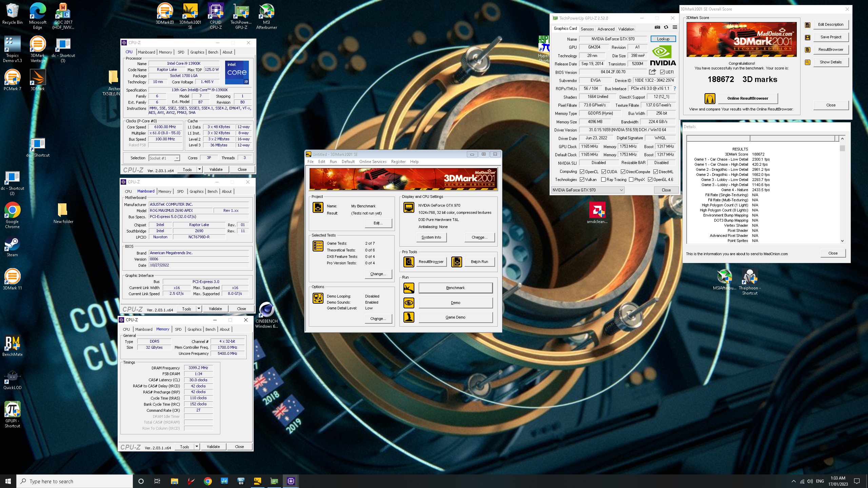Expand the Tools dropdown arrow in Memory CPU-Z window

pos(197,447)
